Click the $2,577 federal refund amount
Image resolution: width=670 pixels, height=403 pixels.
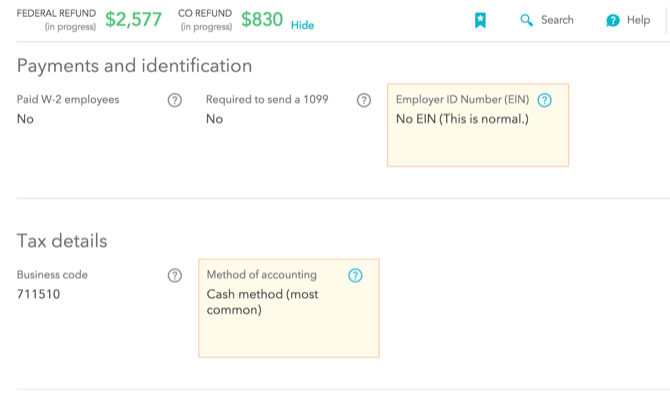pos(133,19)
